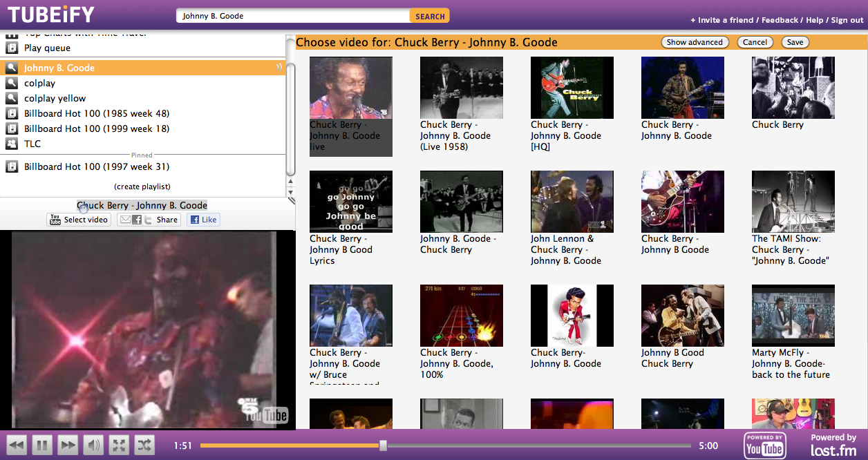Click the Facebook Like button
The image size is (868, 460).
tap(203, 220)
